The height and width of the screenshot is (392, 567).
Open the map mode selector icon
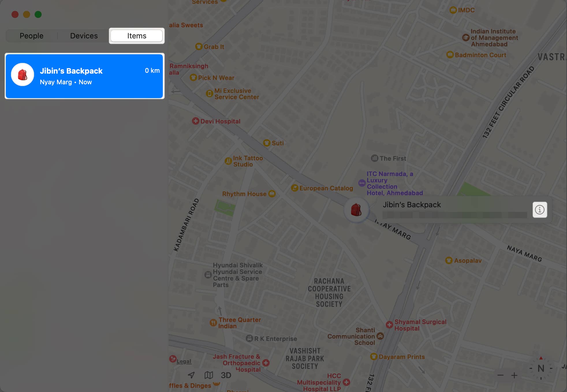click(x=208, y=375)
